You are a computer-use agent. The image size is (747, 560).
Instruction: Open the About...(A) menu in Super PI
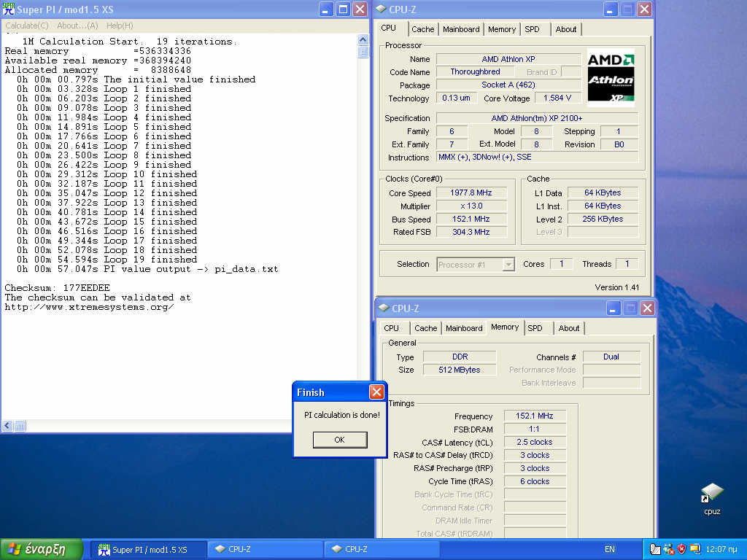click(x=77, y=26)
